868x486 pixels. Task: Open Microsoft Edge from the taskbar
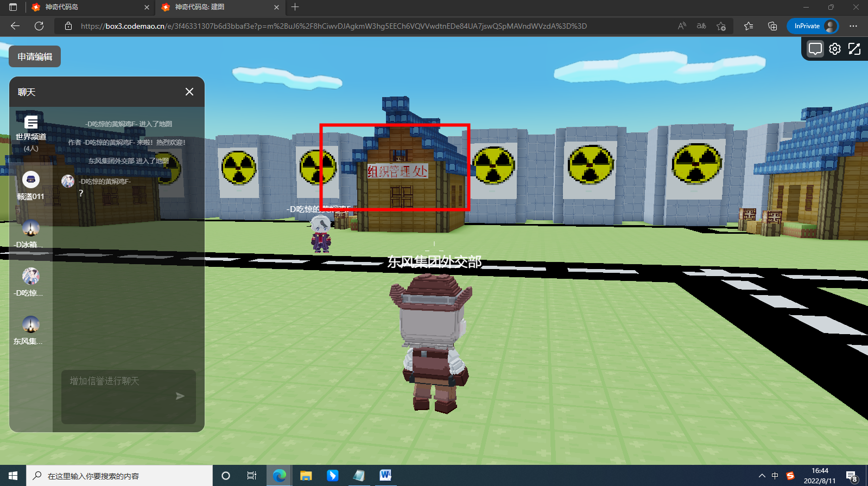279,476
